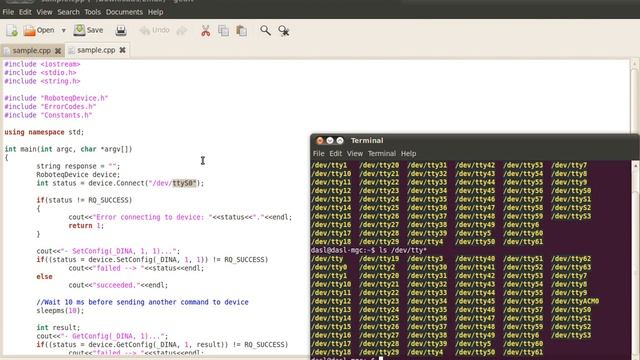This screenshot has height=360, width=640.
Task: Close the second sample.cpp tab
Action: pyautogui.click(x=122, y=50)
